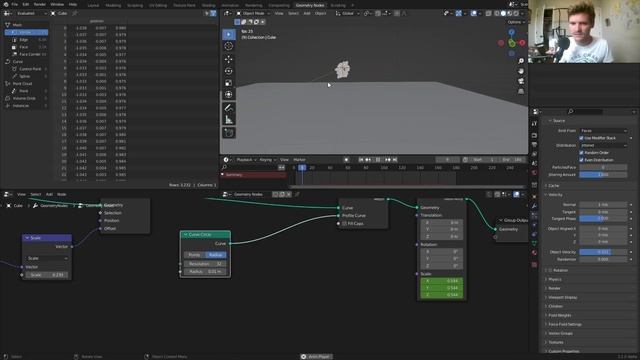Select the Measure tool
The width and height of the screenshot is (640, 360).
click(229, 120)
